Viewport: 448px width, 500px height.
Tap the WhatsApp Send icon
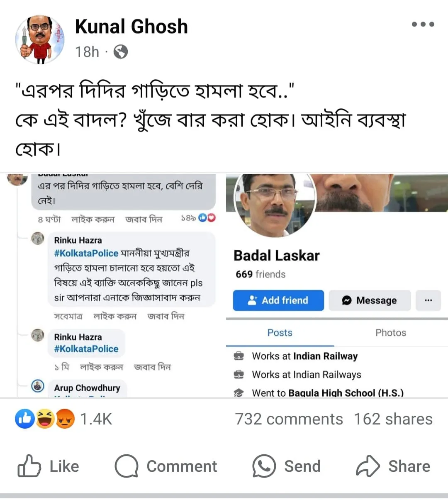coord(264,466)
